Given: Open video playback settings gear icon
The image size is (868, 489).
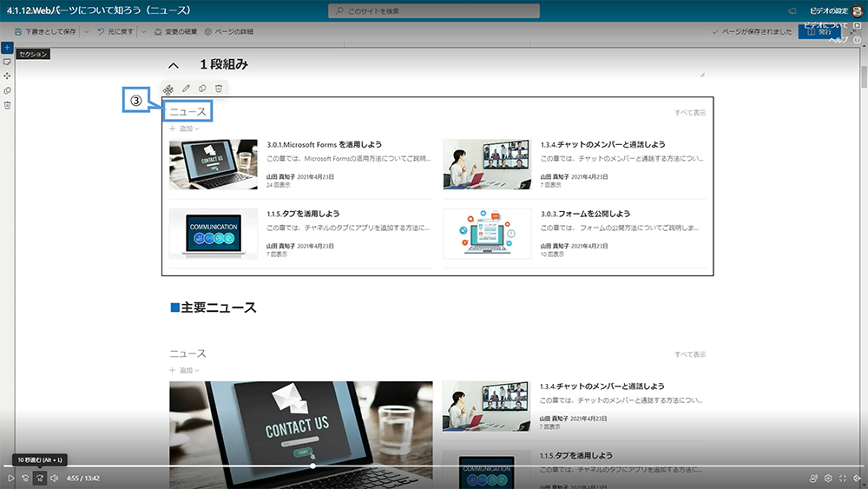Looking at the screenshot, I should click(x=828, y=478).
